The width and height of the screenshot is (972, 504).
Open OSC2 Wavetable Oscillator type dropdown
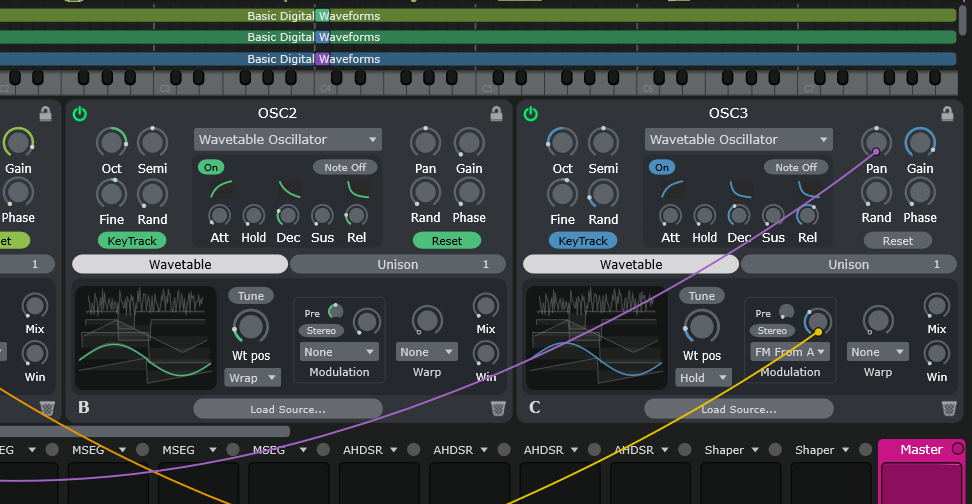288,139
